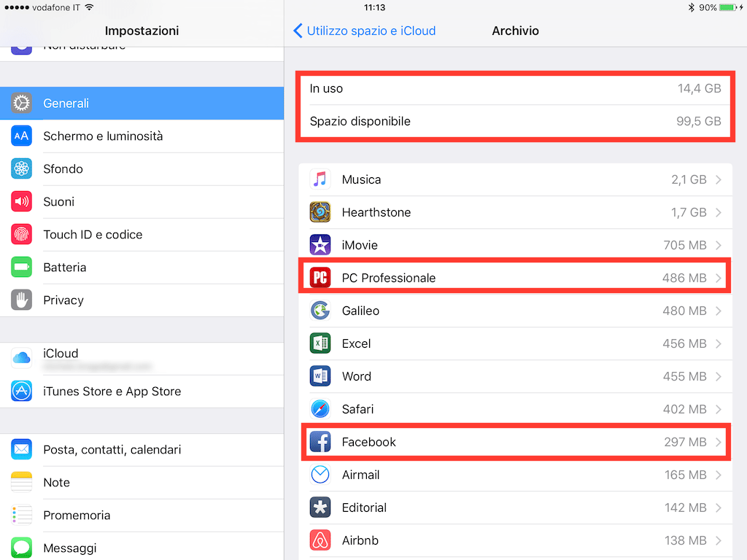Go back to Utilizzo spazio e iCloud
747x560 pixels.
364,31
